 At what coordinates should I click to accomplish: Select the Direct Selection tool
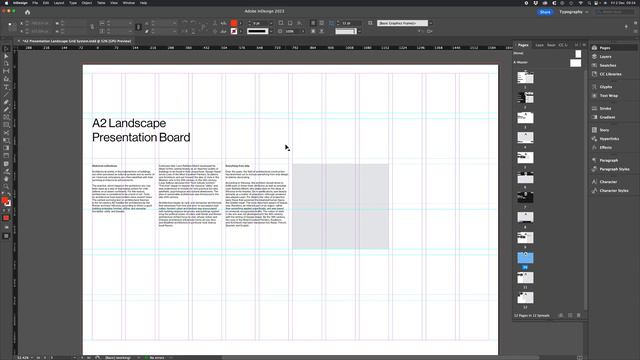pos(6,56)
